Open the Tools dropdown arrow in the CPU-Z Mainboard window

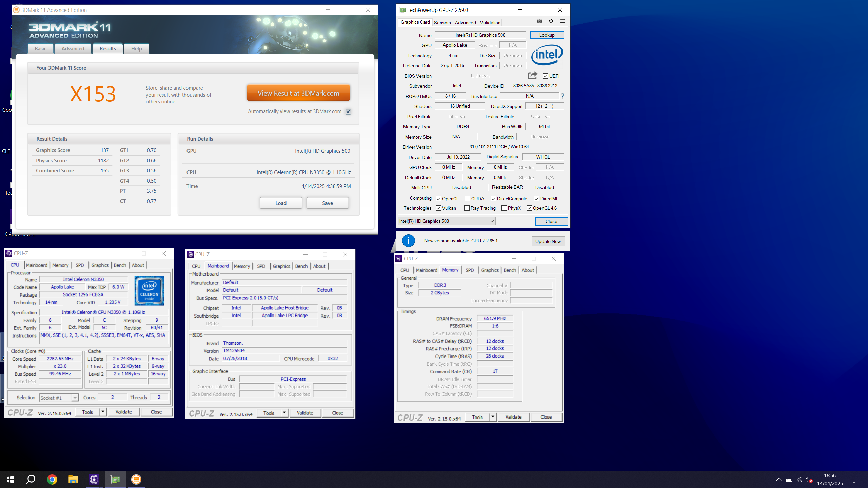tap(284, 413)
